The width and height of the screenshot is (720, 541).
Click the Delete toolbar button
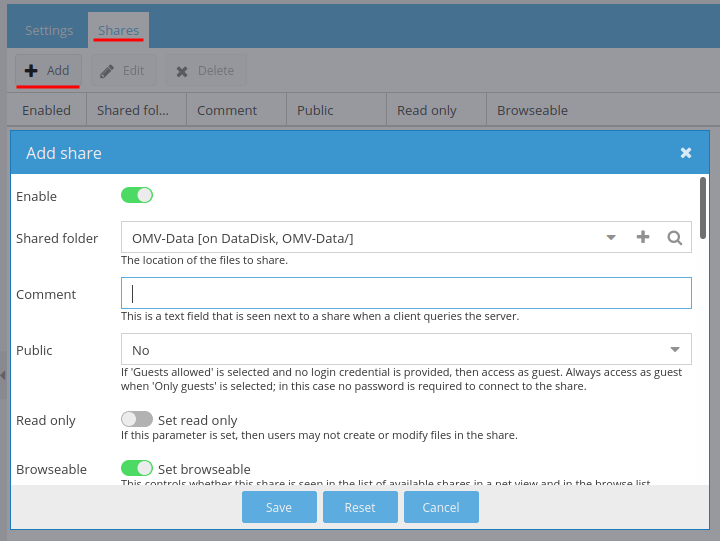click(x=206, y=70)
